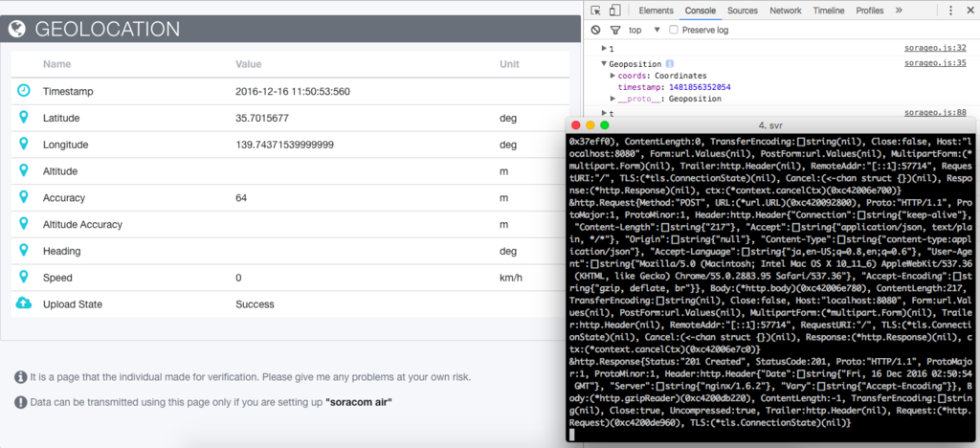The height and width of the screenshot is (448, 980).
Task: Click the pin icon in Heading row
Action: [24, 251]
